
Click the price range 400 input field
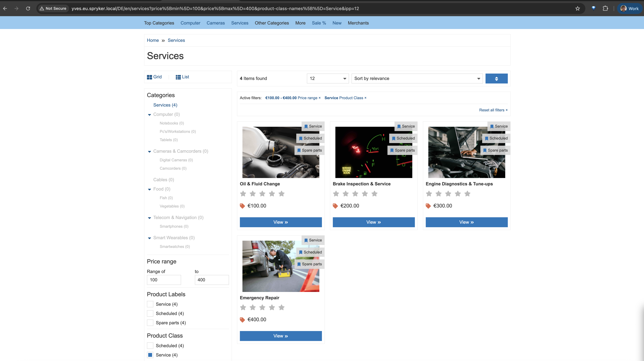coord(212,280)
